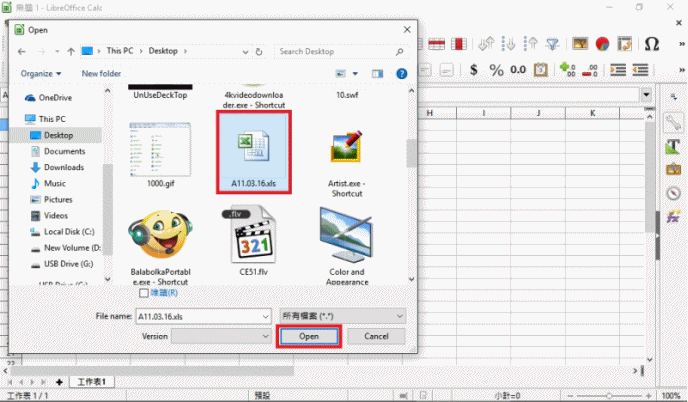Click Add Decimal Place icon
688x402 pixels.
[568, 69]
